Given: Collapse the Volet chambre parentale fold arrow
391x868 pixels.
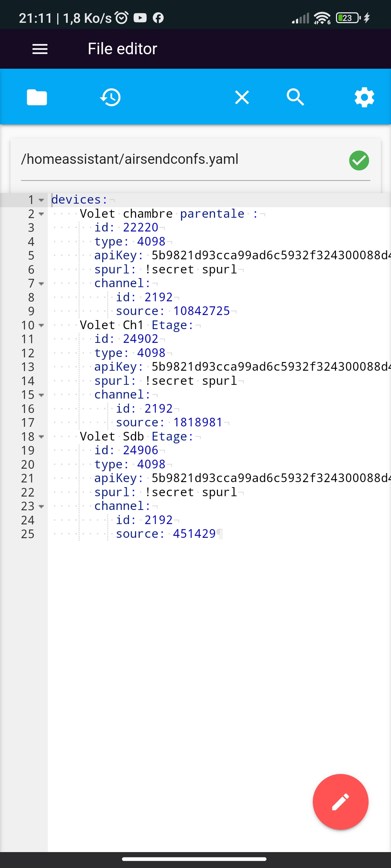Looking at the screenshot, I should click(41, 214).
